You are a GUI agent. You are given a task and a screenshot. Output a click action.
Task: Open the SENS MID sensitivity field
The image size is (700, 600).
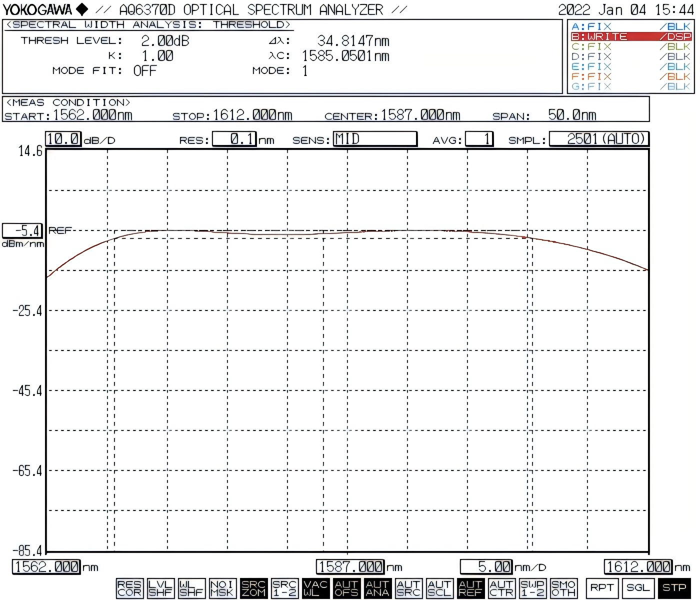pos(375,139)
